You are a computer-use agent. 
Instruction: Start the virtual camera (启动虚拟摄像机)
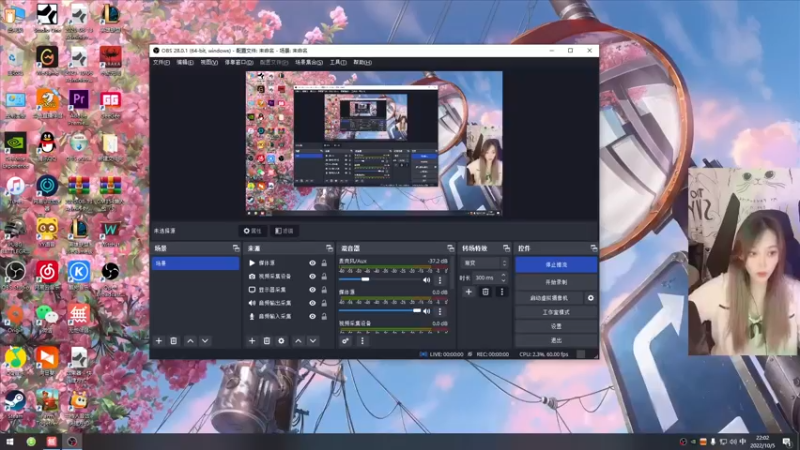point(549,298)
